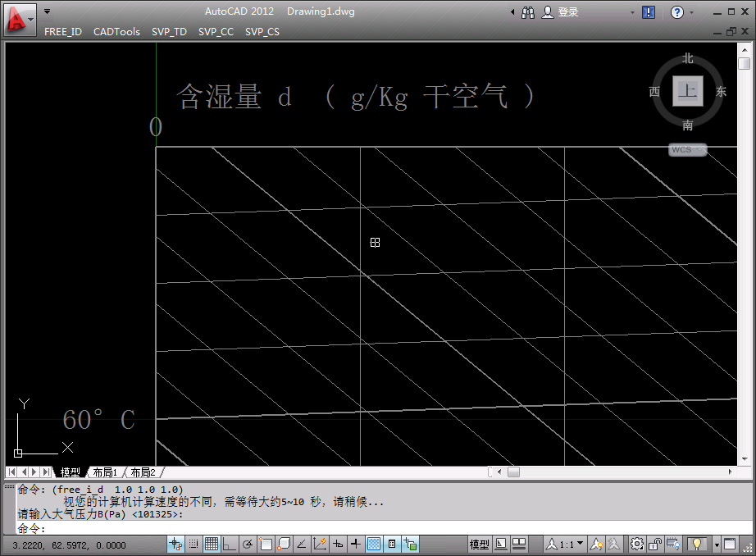Click Quick View Layouts icon

(502, 545)
